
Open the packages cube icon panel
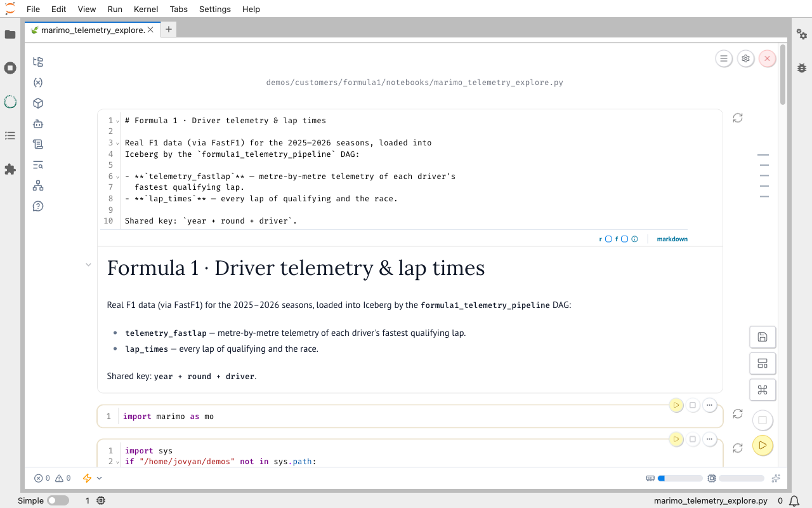coord(38,103)
